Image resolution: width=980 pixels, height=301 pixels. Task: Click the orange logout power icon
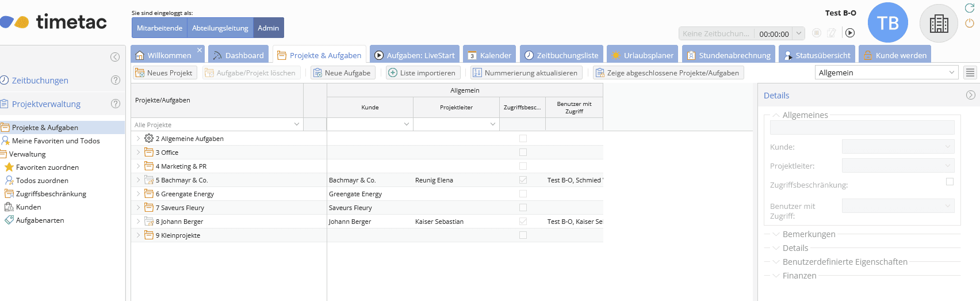click(969, 23)
